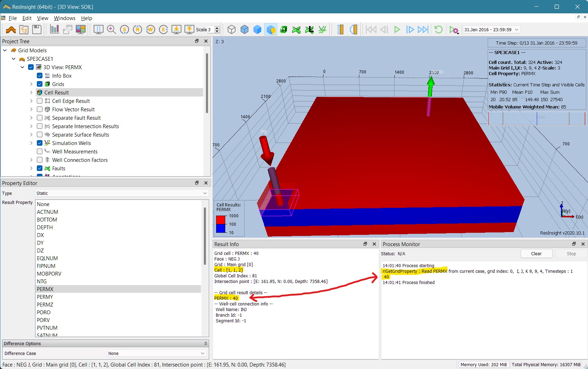This screenshot has width=588, height=369.
Task: Set view direction to South
Action: coord(125,30)
